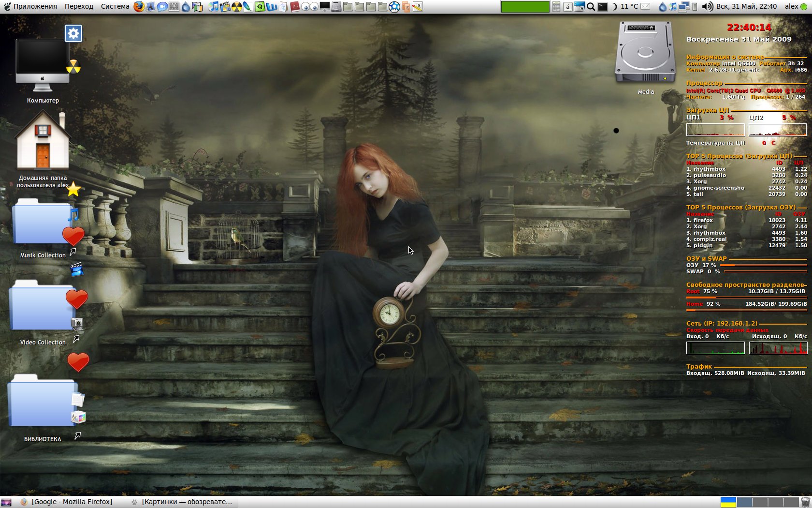This screenshot has height=508, width=812.
Task: Click the green system monitor graph applet
Action: click(x=525, y=7)
